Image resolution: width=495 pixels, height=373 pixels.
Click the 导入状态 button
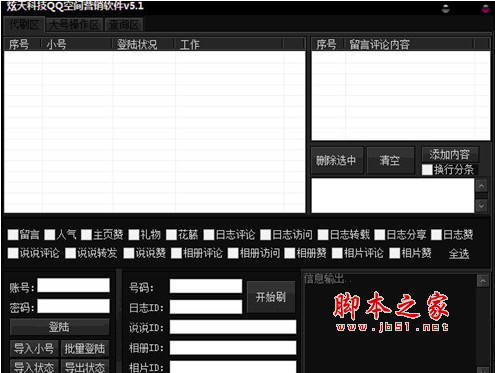[34, 367]
